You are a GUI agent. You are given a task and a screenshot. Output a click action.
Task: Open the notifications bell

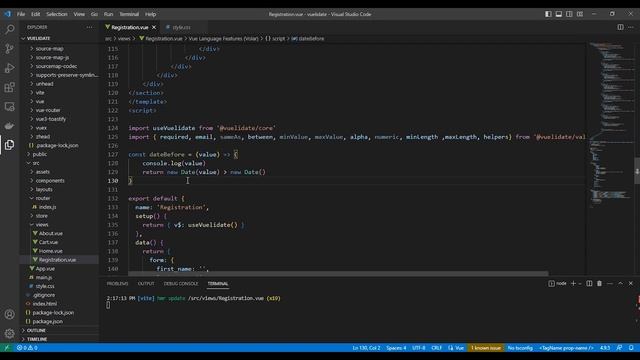pyautogui.click(x=631, y=348)
